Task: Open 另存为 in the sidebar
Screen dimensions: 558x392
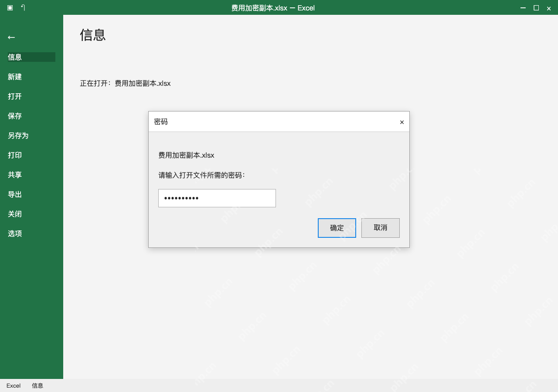Action: click(x=18, y=135)
